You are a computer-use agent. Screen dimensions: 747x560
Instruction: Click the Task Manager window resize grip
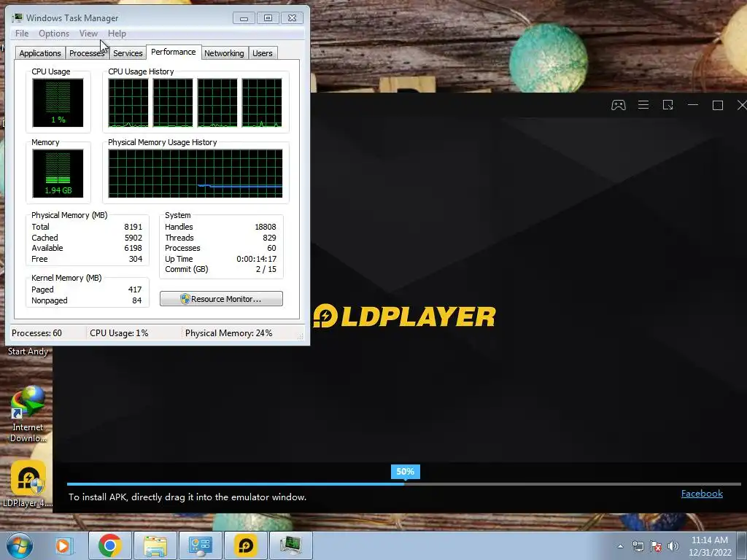300,335
